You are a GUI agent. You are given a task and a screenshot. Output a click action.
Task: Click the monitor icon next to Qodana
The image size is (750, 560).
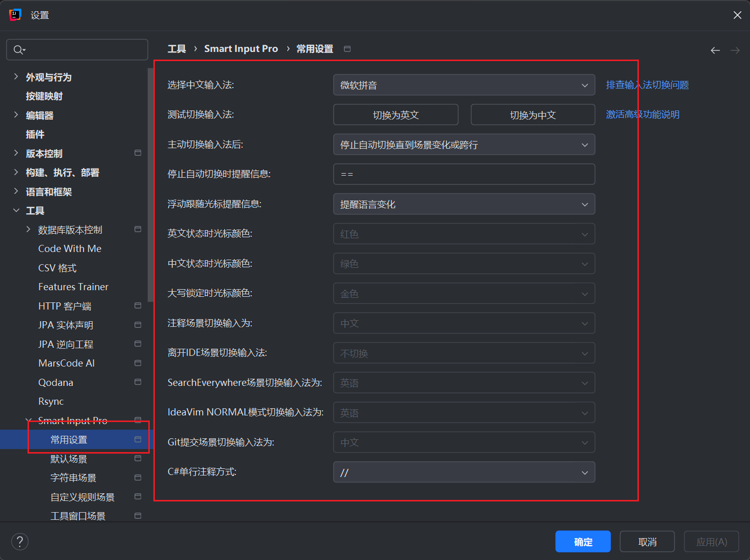pyautogui.click(x=137, y=382)
